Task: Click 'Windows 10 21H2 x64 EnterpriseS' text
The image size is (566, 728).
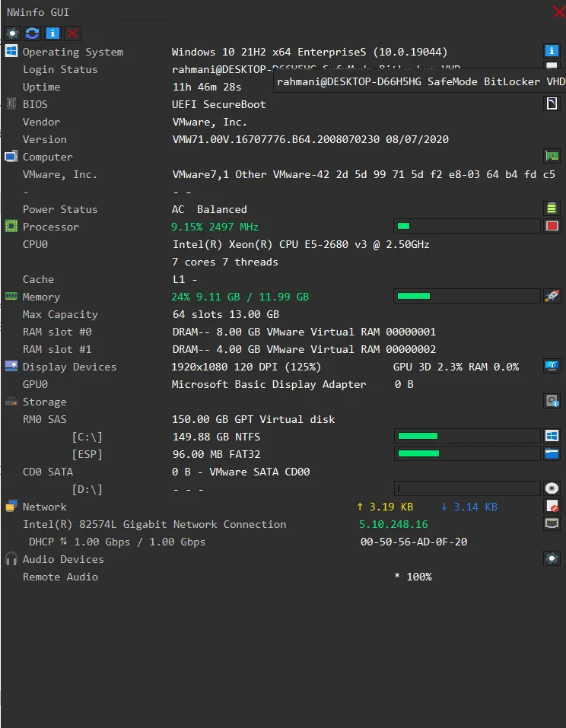Action: point(269,52)
